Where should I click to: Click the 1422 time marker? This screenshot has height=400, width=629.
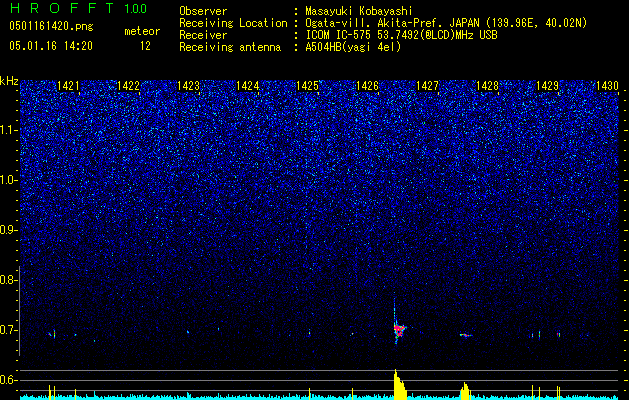[128, 86]
